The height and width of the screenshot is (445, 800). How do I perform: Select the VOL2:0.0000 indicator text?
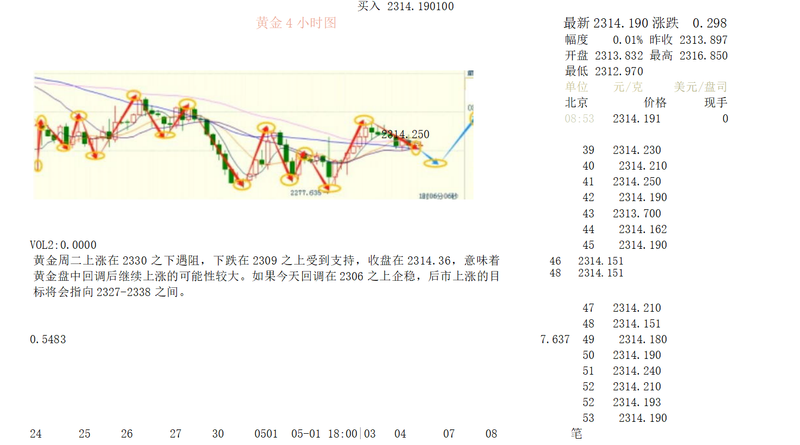click(x=63, y=245)
